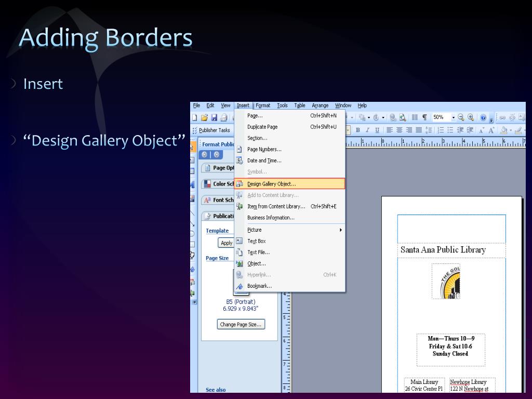Open the Format menu
Image resolution: width=532 pixels, height=399 pixels.
(x=263, y=105)
